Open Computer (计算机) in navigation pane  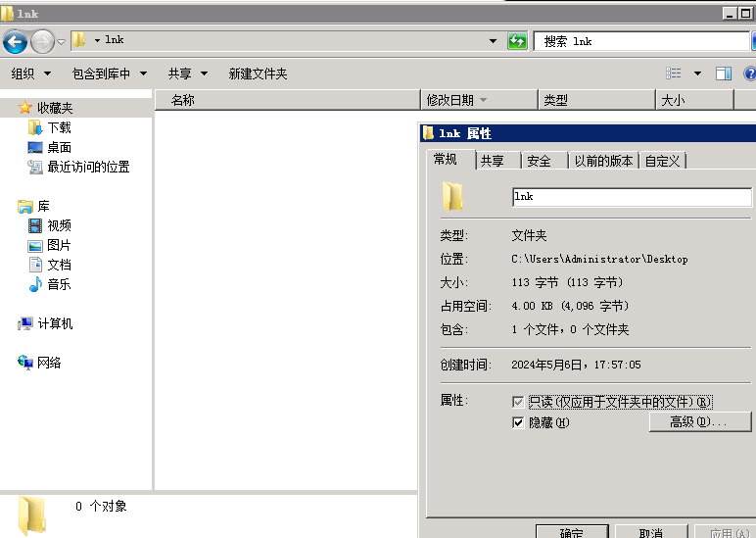55,323
